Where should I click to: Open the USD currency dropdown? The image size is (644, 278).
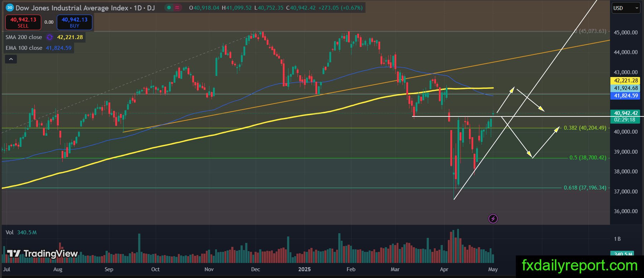pyautogui.click(x=625, y=8)
